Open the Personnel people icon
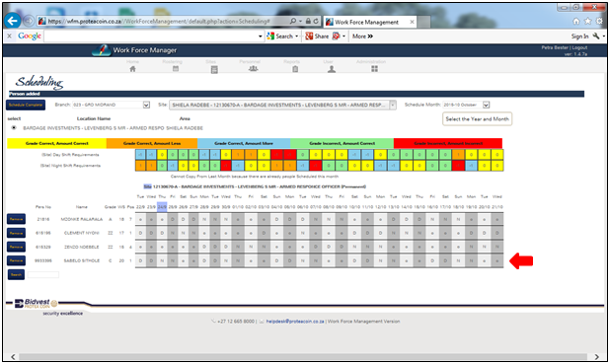Screen dimensions: 609x364 click(x=254, y=69)
